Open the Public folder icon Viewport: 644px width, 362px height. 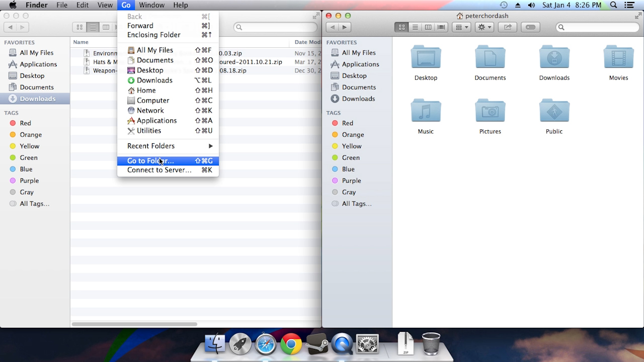click(554, 111)
